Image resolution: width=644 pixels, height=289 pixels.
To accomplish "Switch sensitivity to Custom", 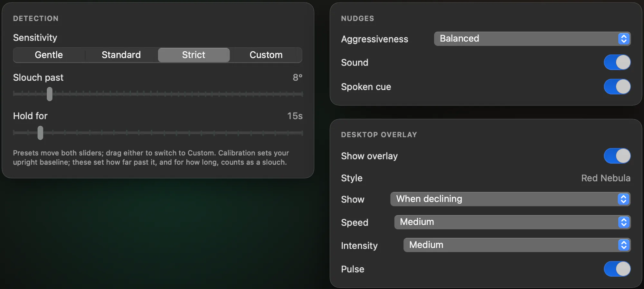I will 266,55.
